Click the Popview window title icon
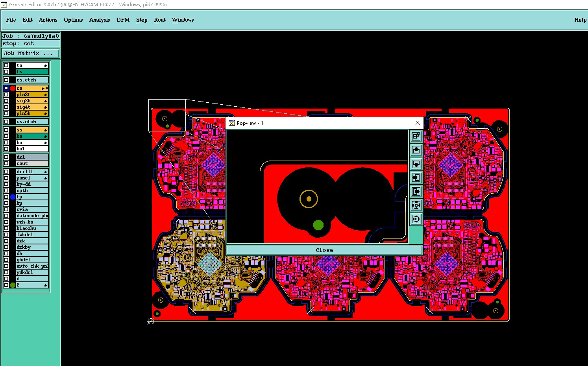Image resolution: width=588 pixels, height=366 pixels. [x=232, y=123]
